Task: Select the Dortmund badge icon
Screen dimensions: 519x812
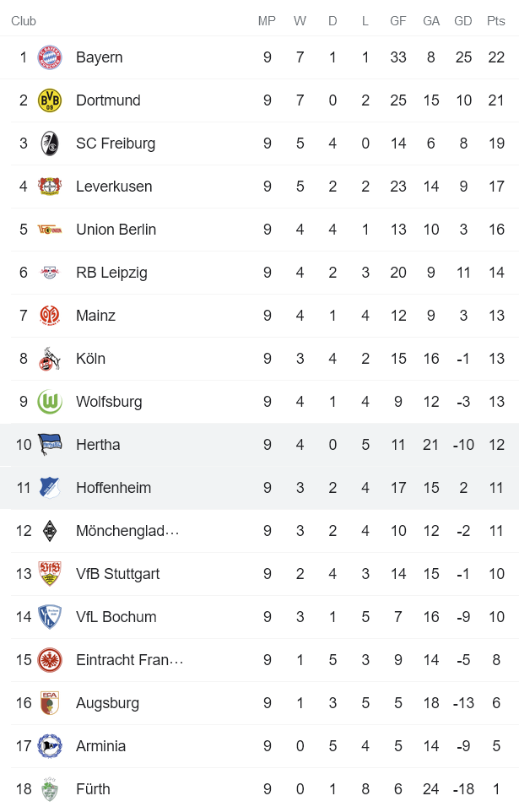Action: (x=49, y=100)
